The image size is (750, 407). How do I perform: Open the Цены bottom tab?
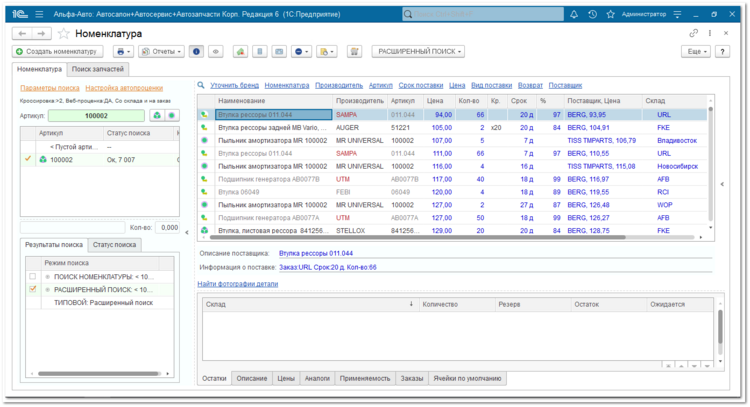286,378
